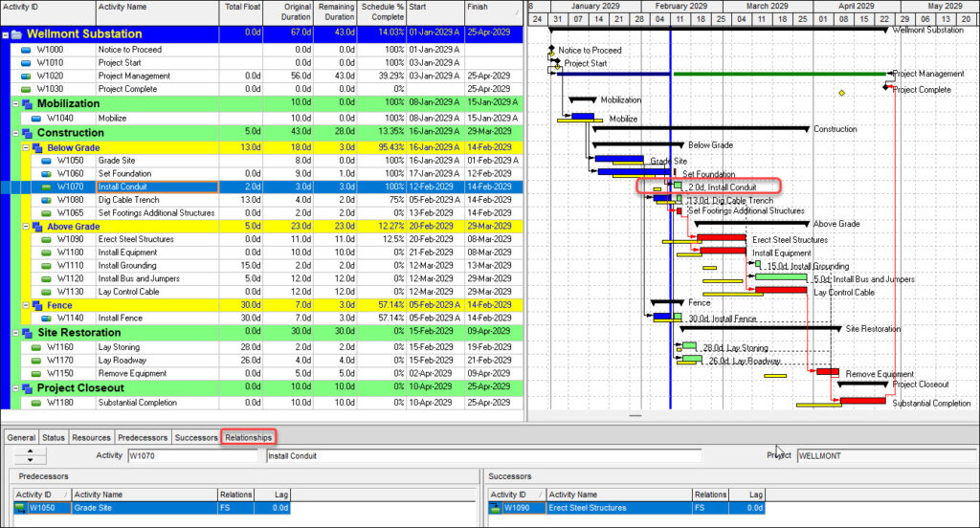Click the Mobilization WBS icon
Screen dimensions: 980x528
tap(28, 103)
